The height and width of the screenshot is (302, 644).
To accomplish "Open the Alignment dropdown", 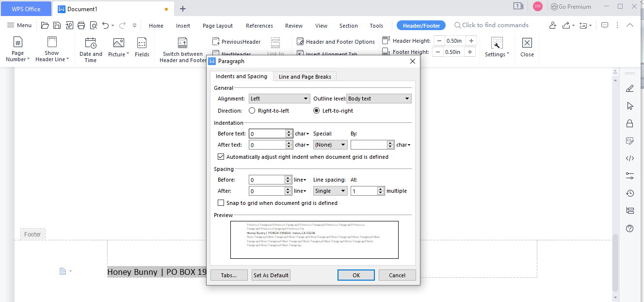I will [279, 99].
